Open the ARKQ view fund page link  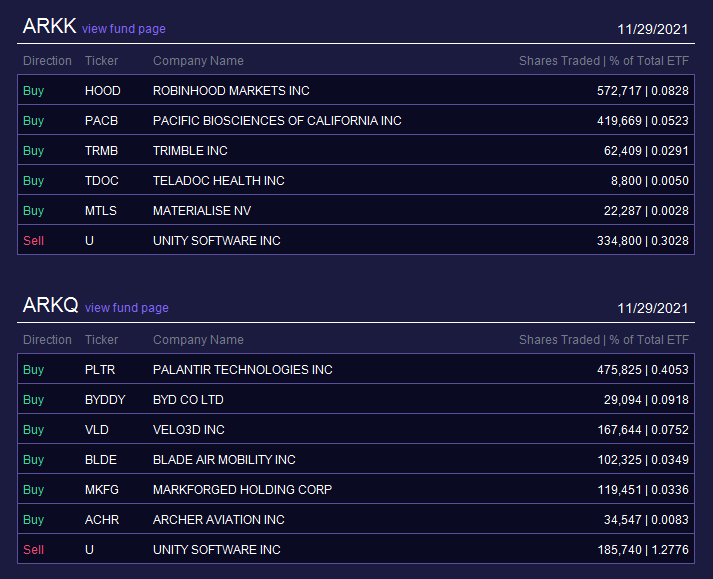tap(127, 308)
